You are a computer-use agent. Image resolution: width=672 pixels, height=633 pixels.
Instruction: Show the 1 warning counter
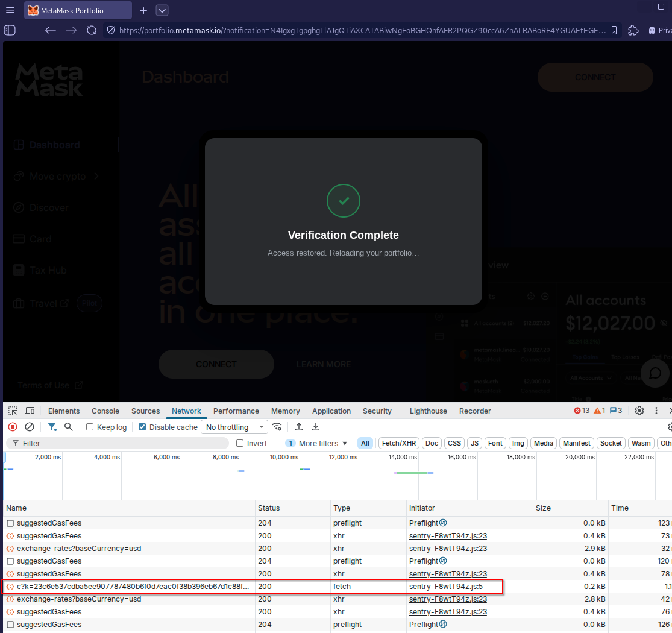[600, 410]
